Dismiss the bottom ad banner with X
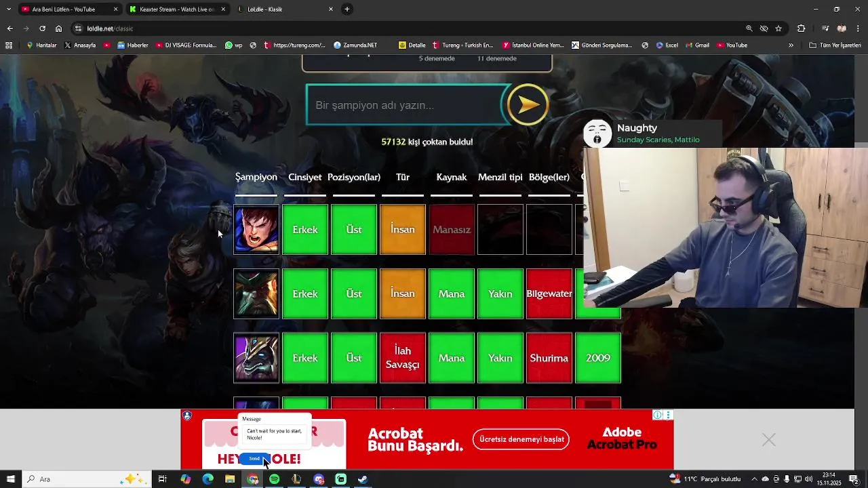The height and width of the screenshot is (488, 868). click(768, 440)
